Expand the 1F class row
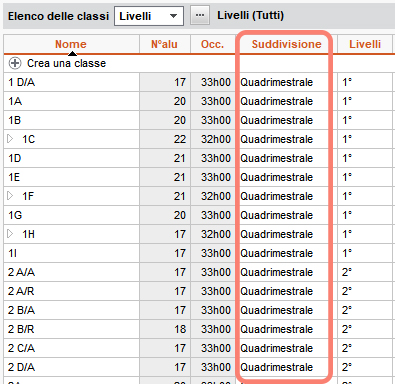The height and width of the screenshot is (384, 395). (10, 196)
